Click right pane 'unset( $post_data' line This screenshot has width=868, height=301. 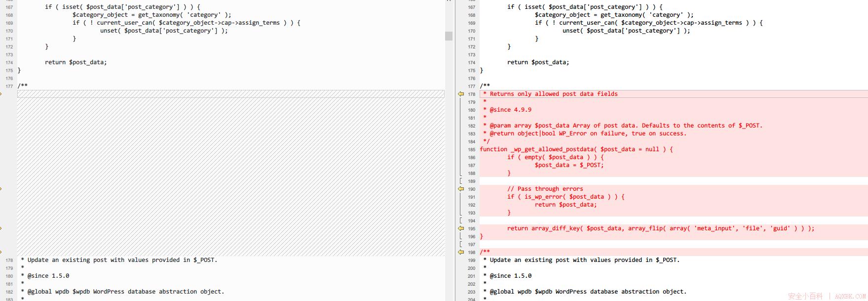[627, 31]
